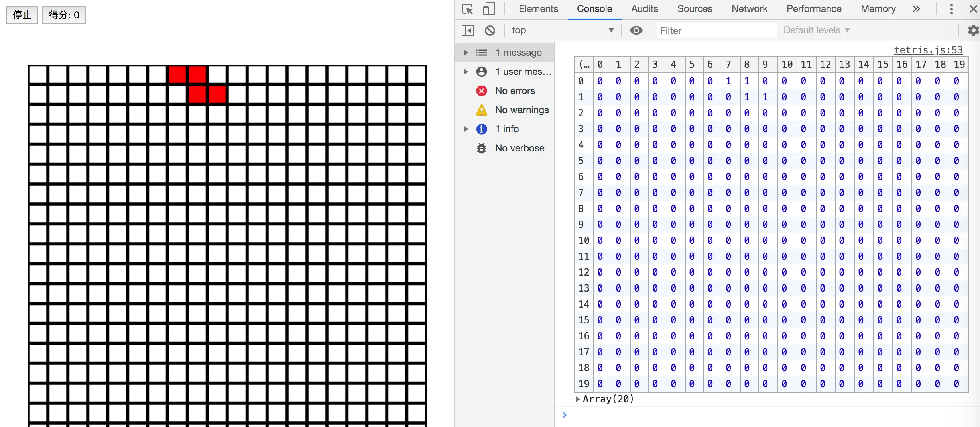Click the value 1 in row 0, column 8
980x427 pixels.
point(747,81)
